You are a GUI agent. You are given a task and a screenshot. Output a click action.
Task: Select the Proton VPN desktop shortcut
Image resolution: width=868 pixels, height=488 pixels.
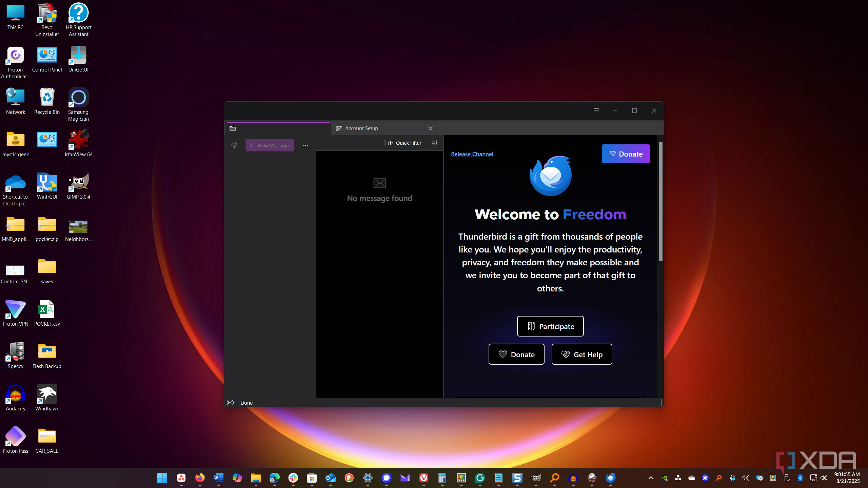point(15,313)
